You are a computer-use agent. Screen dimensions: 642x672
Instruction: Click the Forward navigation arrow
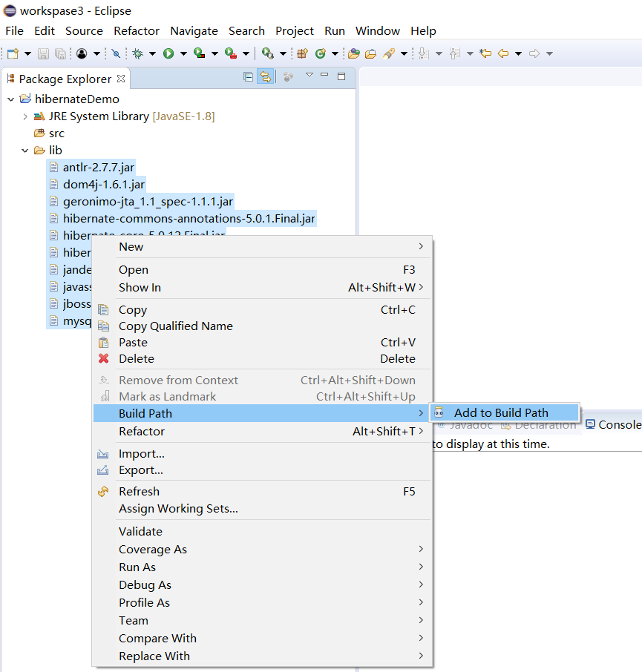coord(534,53)
